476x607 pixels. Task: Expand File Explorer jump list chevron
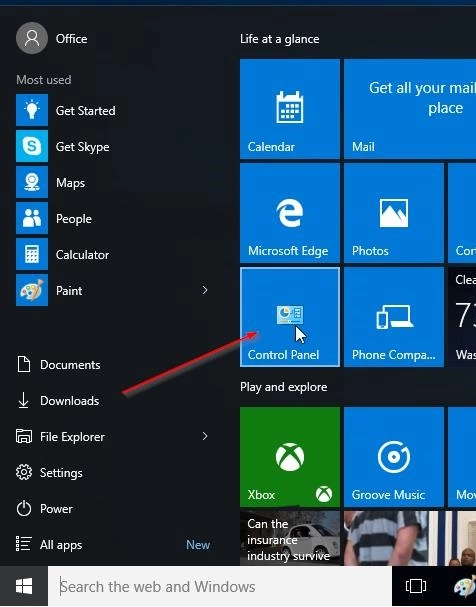coord(205,436)
